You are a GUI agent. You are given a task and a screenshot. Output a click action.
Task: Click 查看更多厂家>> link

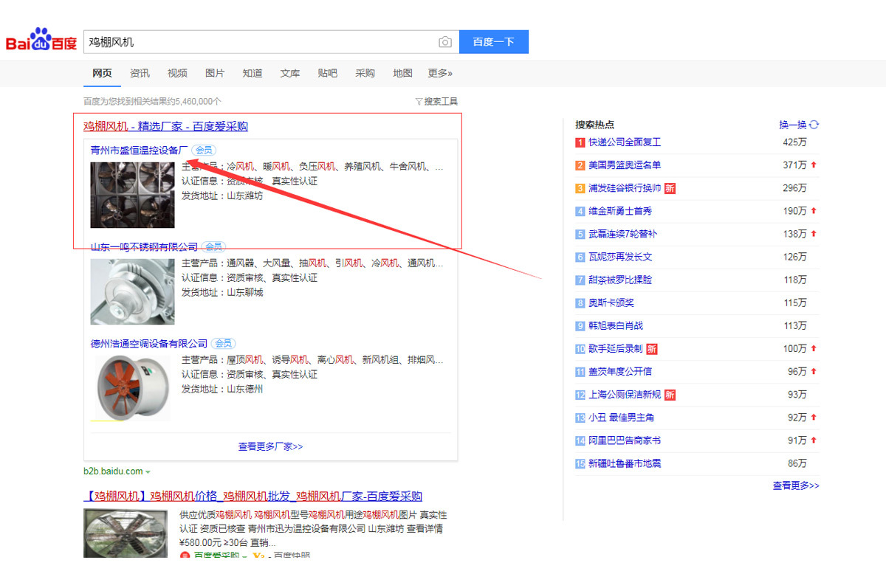pyautogui.click(x=270, y=446)
